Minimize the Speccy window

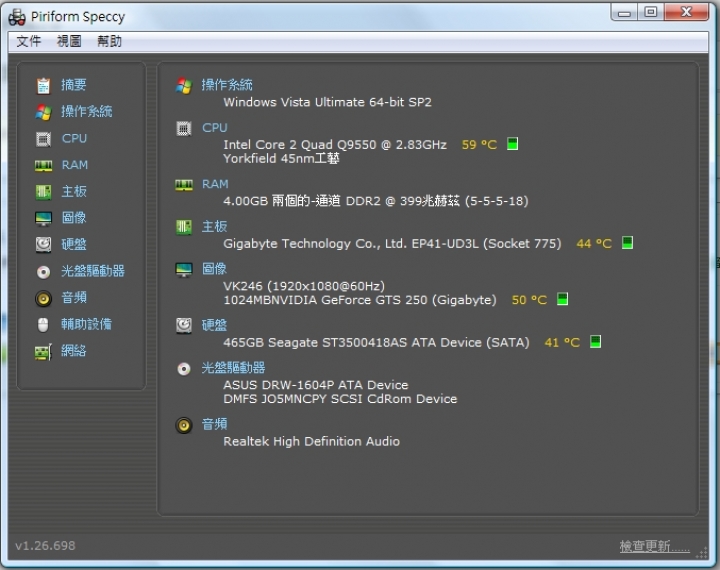[x=624, y=12]
